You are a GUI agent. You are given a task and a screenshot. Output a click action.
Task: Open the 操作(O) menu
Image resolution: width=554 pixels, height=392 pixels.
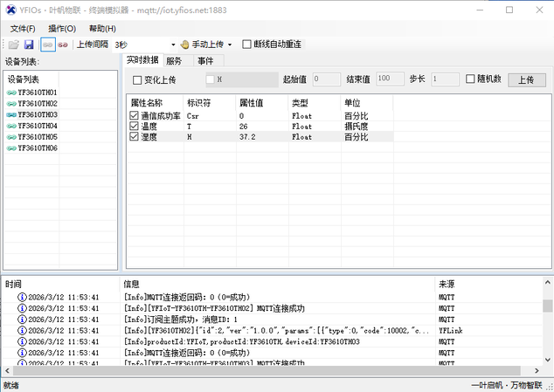click(x=62, y=29)
